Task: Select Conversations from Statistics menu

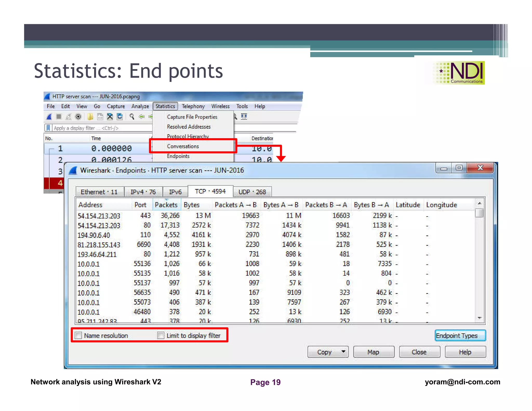Action: coord(183,146)
